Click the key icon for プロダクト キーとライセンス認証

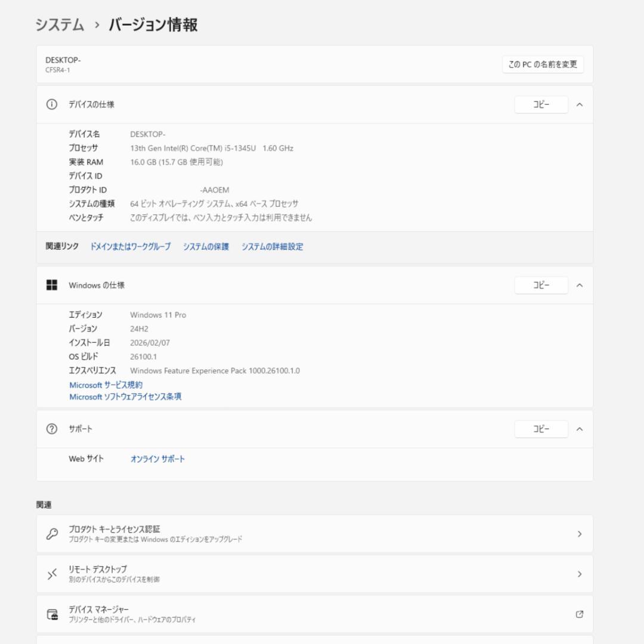click(x=52, y=534)
